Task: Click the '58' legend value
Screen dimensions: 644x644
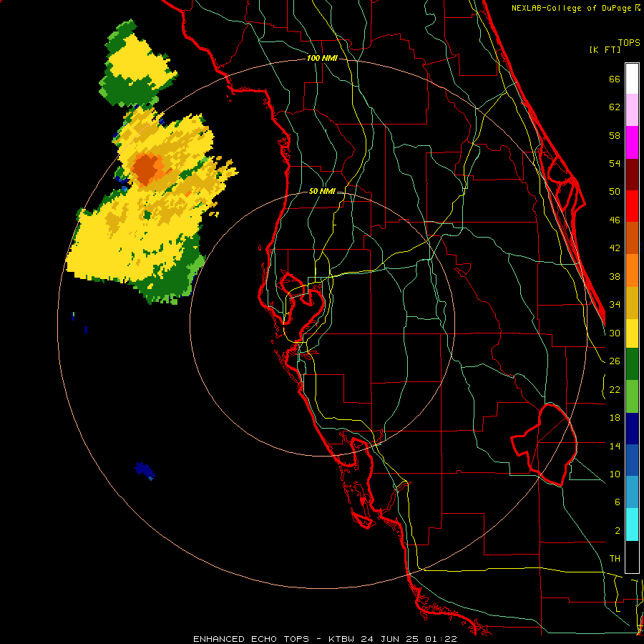Action: (x=615, y=135)
